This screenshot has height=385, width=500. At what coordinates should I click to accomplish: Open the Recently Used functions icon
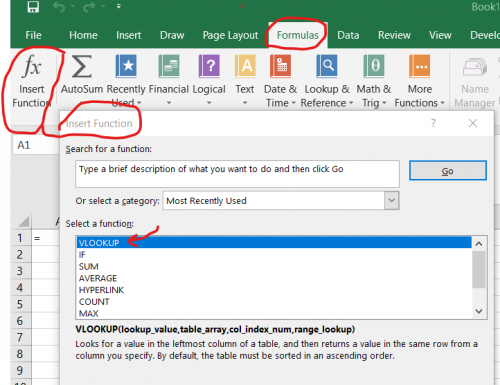pyautogui.click(x=126, y=66)
